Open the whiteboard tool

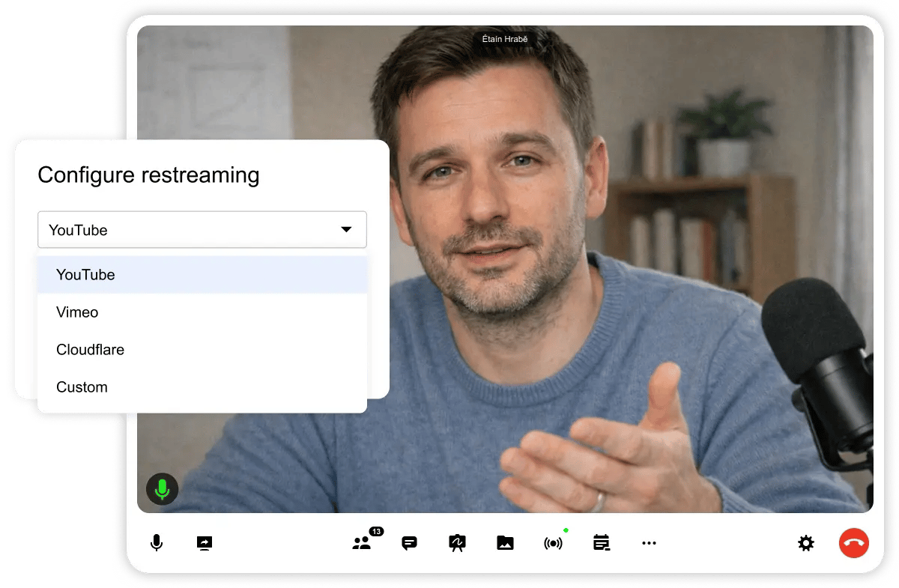click(457, 543)
